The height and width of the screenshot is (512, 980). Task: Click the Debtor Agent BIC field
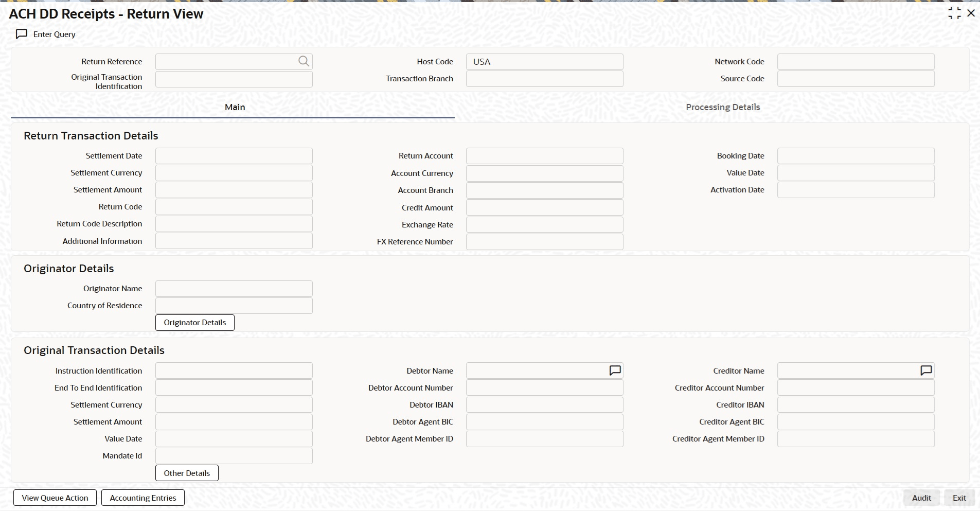[x=545, y=422]
